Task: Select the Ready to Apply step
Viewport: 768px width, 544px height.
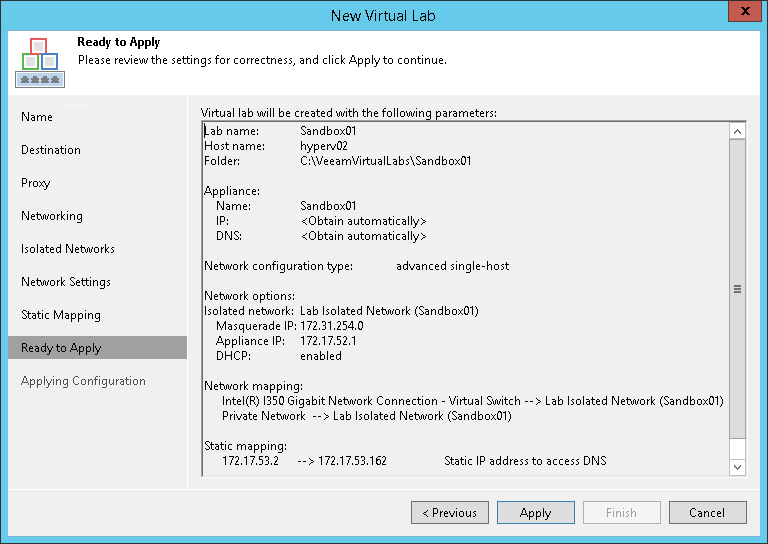Action: (x=61, y=348)
